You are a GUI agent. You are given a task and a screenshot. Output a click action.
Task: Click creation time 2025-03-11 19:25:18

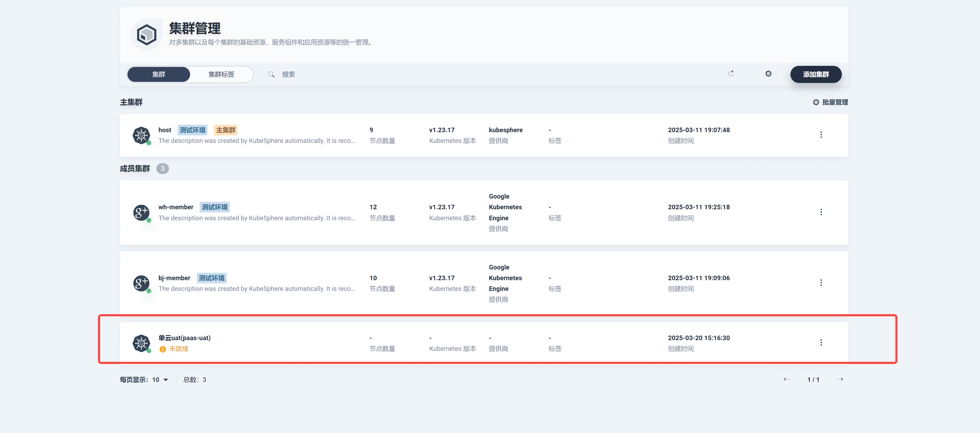click(699, 207)
